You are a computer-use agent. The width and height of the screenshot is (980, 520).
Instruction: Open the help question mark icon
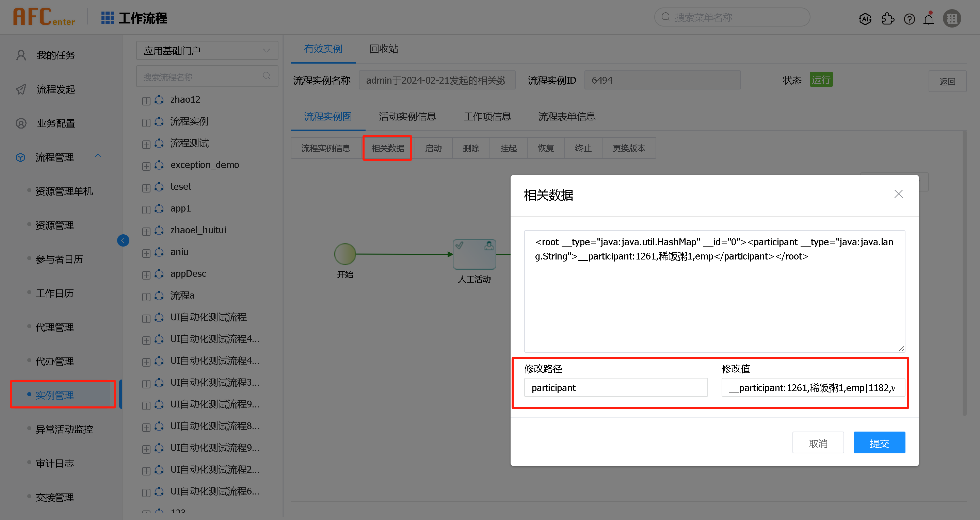click(x=909, y=19)
